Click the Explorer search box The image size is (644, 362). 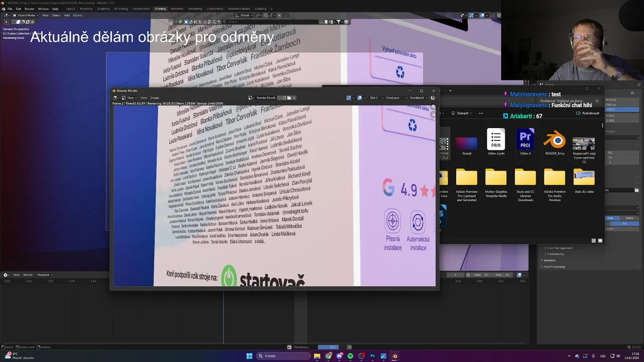569,101
